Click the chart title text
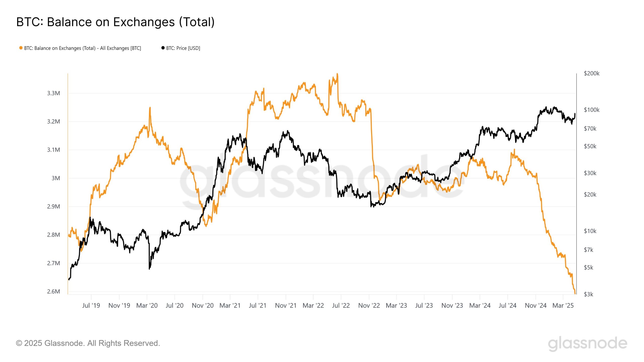 coord(115,22)
